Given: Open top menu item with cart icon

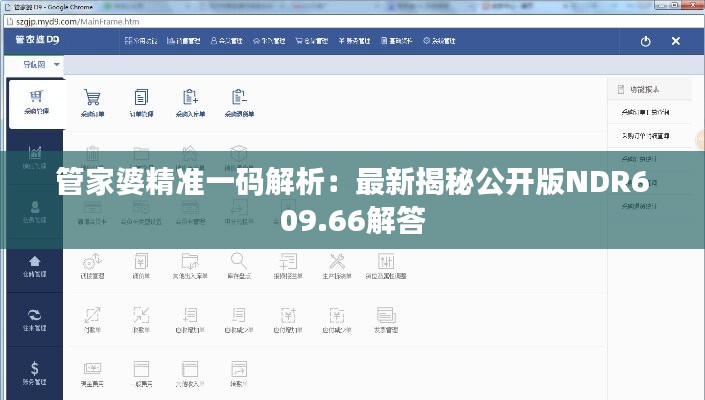Looking at the screenshot, I should (x=312, y=41).
